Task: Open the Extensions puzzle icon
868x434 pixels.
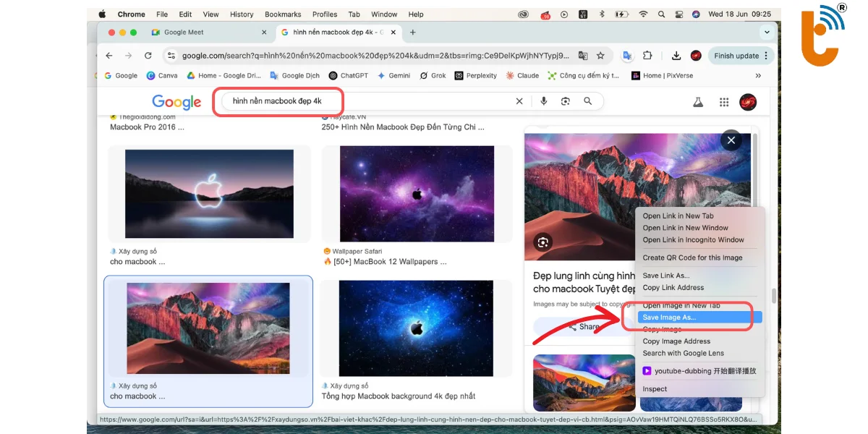Action: 647,56
